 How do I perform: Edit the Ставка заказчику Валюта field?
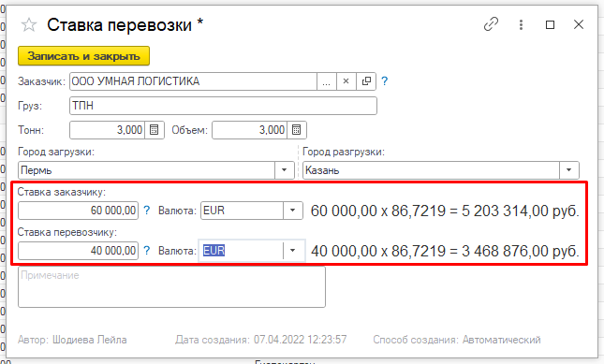click(242, 211)
